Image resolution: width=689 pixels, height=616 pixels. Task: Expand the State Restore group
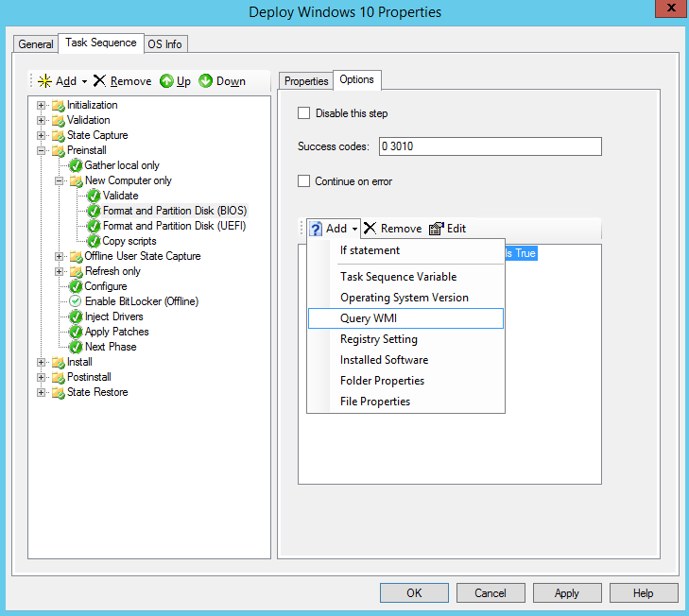(x=41, y=393)
